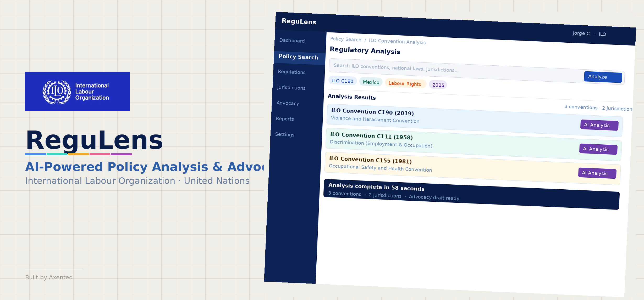Run AI Analysis for Convention C111
The image size is (644, 300).
click(x=598, y=149)
